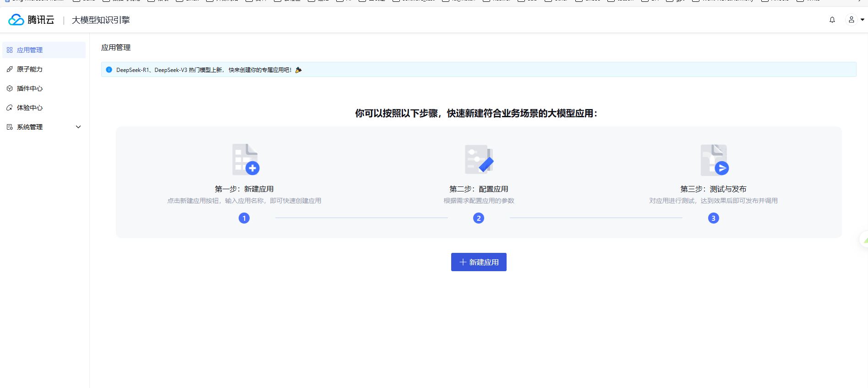Open the notification bell
The height and width of the screenshot is (388, 868).
click(832, 20)
